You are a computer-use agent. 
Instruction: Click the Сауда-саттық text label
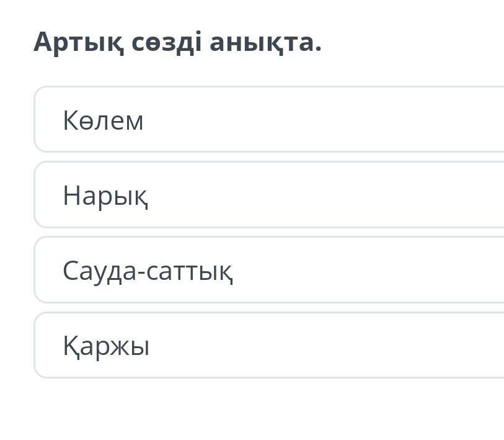tap(148, 271)
